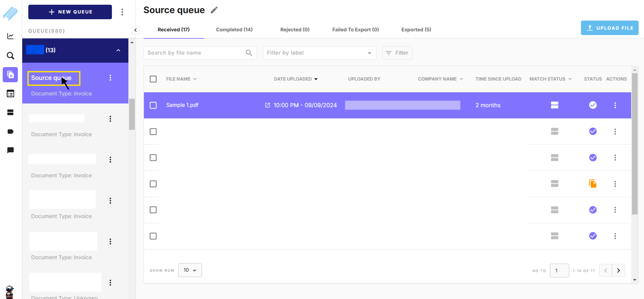Click the Go To page number field

(559, 270)
